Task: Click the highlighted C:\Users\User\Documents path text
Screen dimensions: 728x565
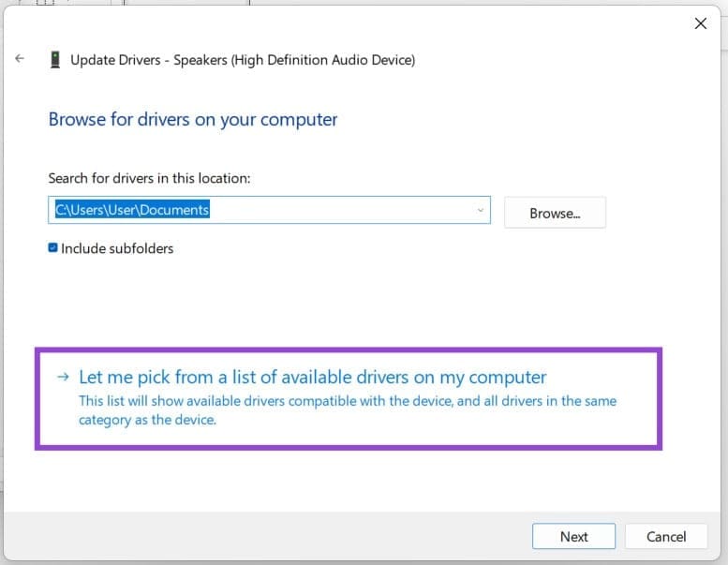Action: (x=132, y=210)
